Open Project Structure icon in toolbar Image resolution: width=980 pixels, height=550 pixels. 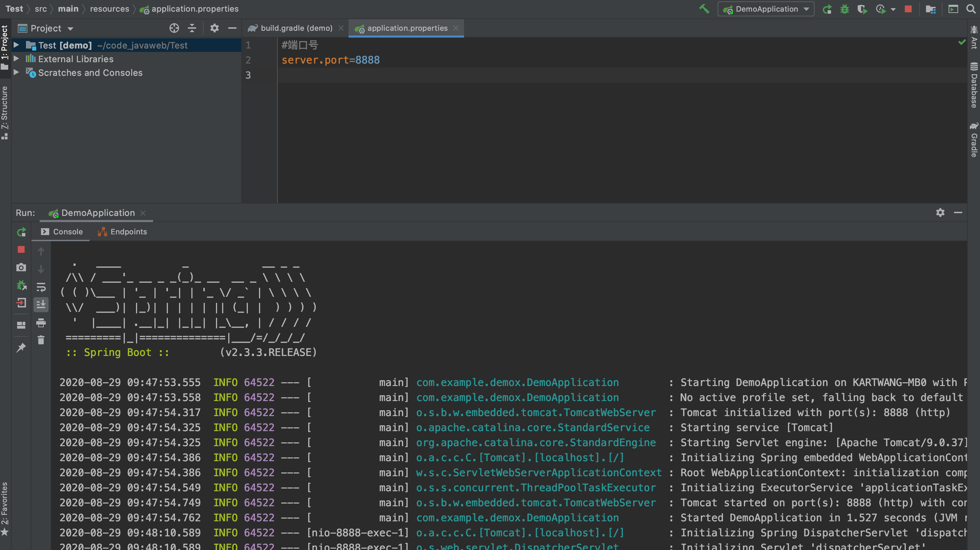(x=930, y=9)
